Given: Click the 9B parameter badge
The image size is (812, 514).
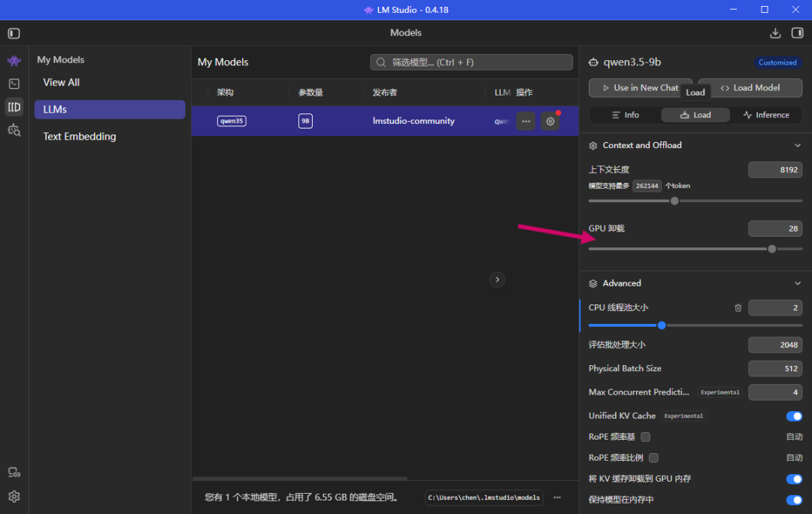Looking at the screenshot, I should (305, 121).
